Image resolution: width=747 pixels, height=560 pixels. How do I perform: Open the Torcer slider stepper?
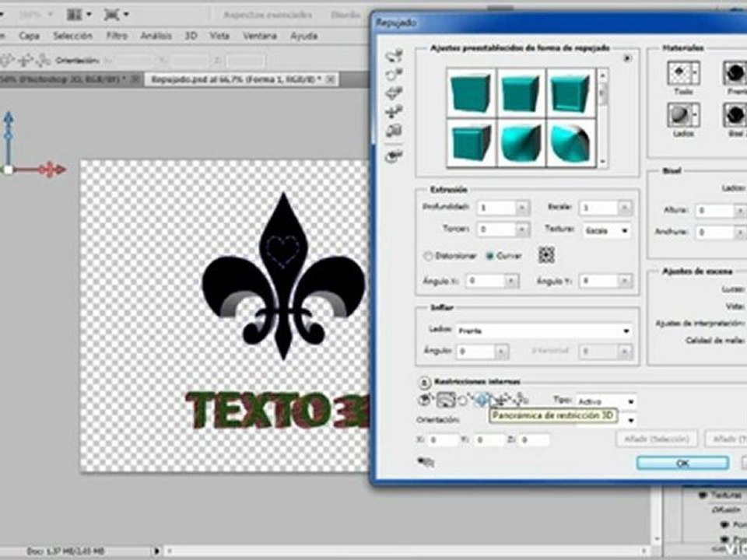(x=522, y=229)
